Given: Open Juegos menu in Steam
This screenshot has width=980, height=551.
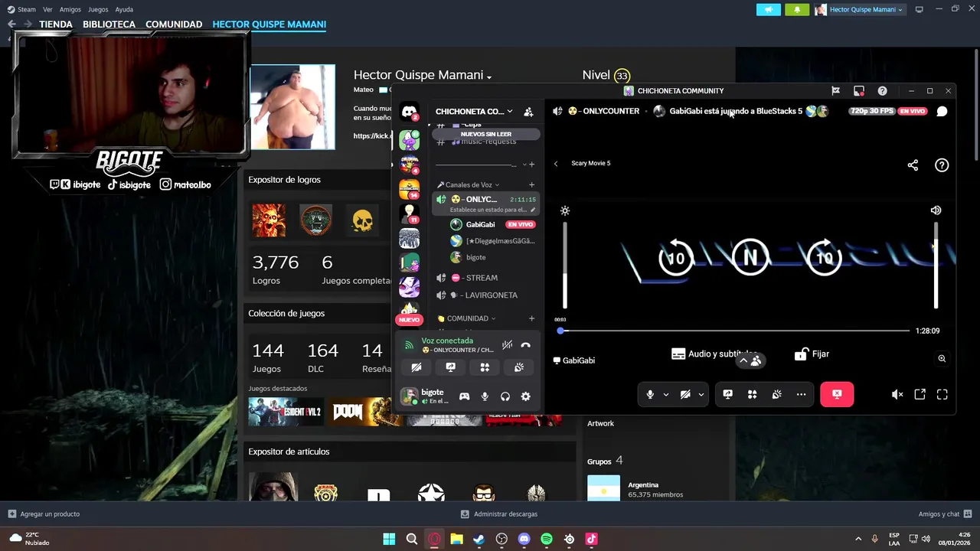Looking at the screenshot, I should click(98, 9).
